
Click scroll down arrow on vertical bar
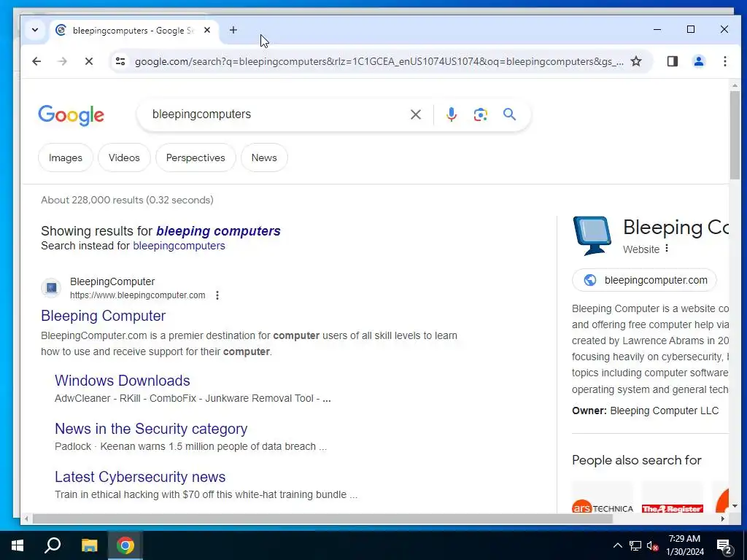(x=735, y=506)
